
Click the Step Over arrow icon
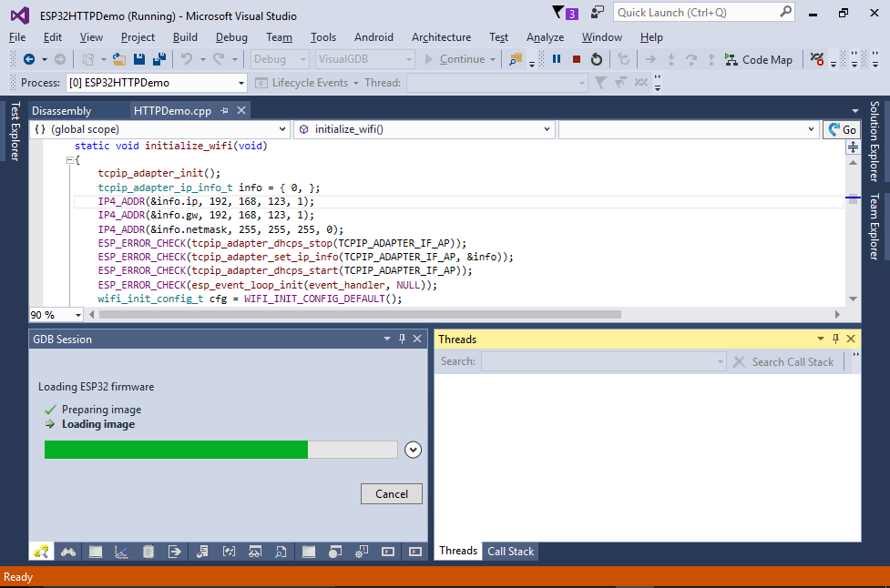coord(691,59)
